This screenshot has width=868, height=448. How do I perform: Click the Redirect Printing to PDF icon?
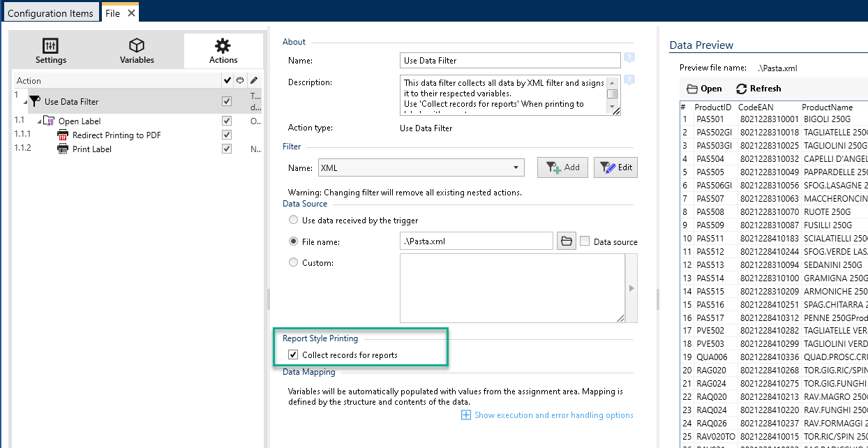point(62,135)
